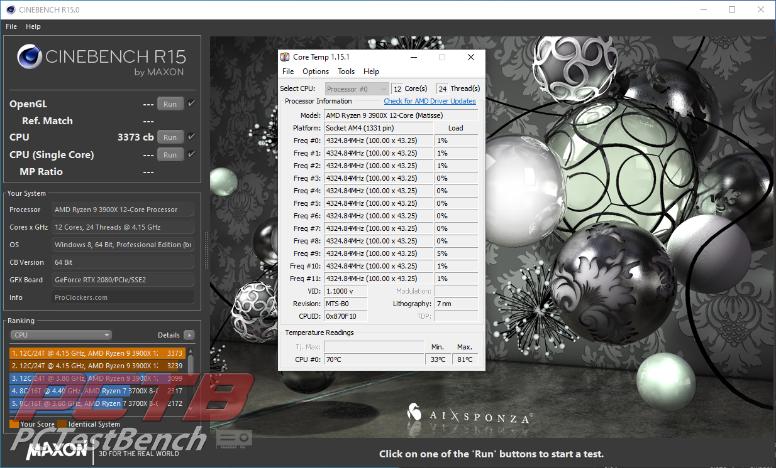Screen dimensions: 776x468
Task: Run the CPU benchmark
Action: 170,137
